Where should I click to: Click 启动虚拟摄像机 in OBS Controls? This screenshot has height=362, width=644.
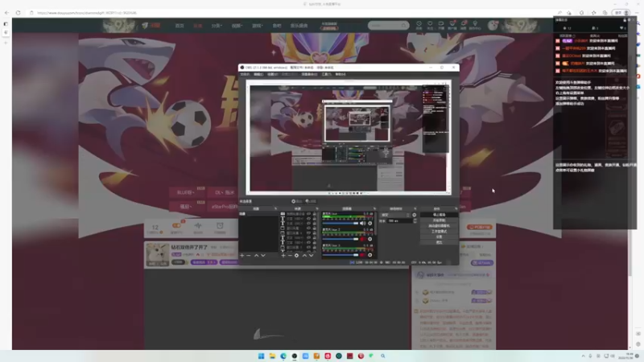point(439,226)
